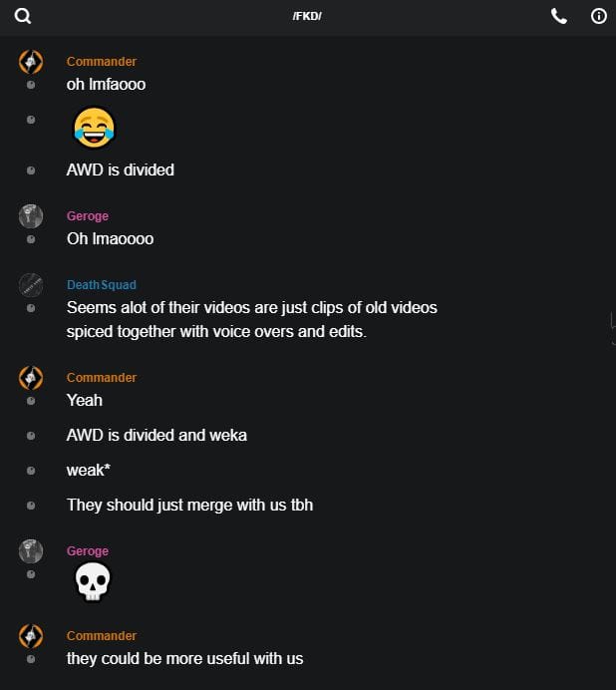Open the /FKD/ chat title
This screenshot has height=690, width=616.
tap(307, 17)
